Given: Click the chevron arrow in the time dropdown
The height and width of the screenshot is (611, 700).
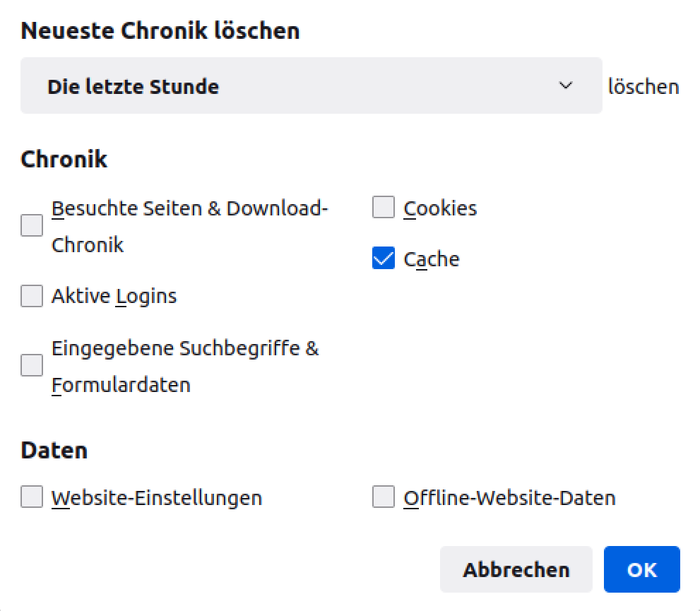Looking at the screenshot, I should 565,86.
